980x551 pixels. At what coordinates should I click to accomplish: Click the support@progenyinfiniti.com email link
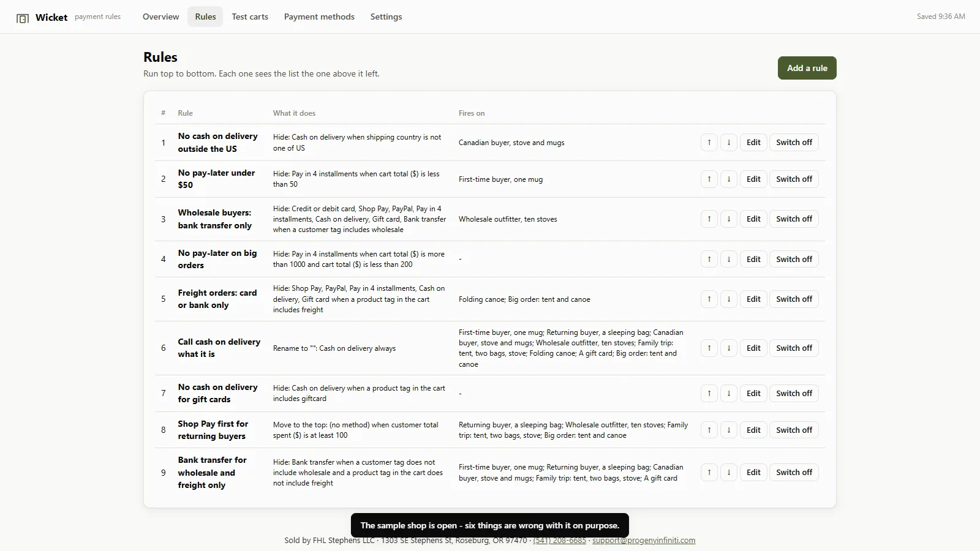coord(644,541)
